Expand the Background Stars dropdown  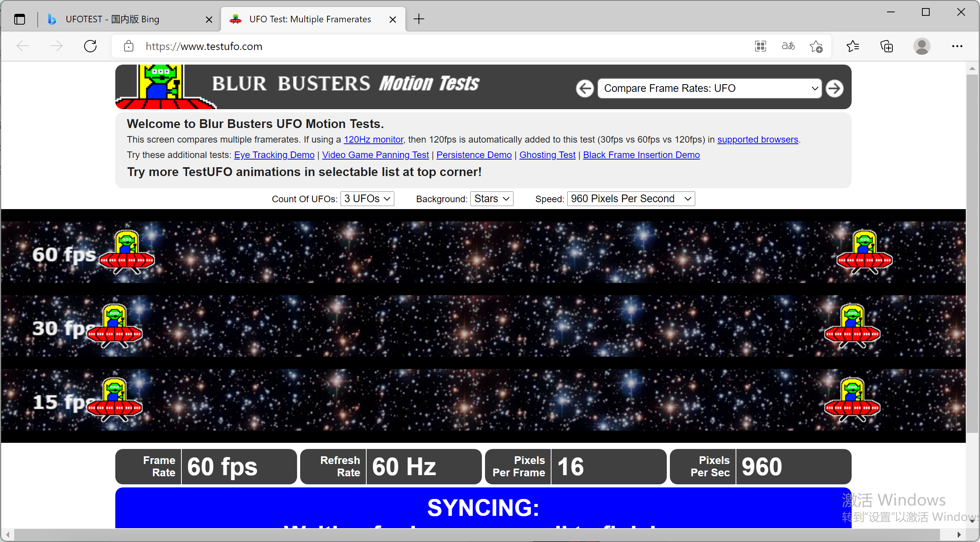tap(492, 199)
